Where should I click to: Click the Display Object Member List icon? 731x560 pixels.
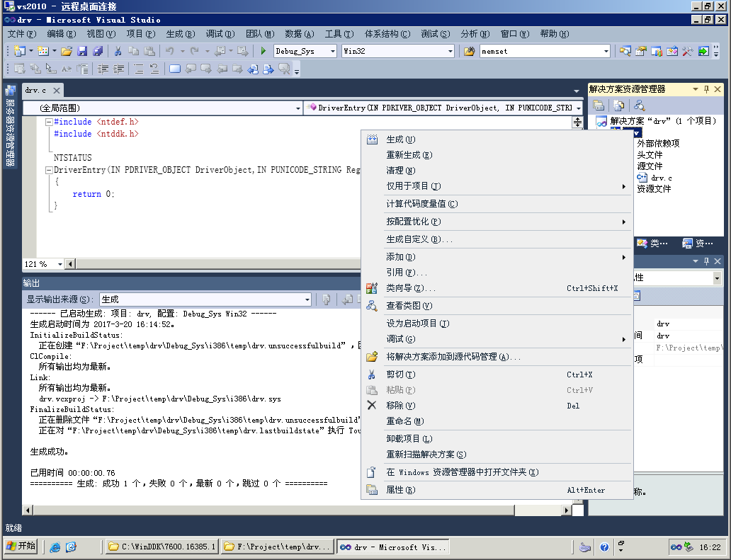pos(20,69)
